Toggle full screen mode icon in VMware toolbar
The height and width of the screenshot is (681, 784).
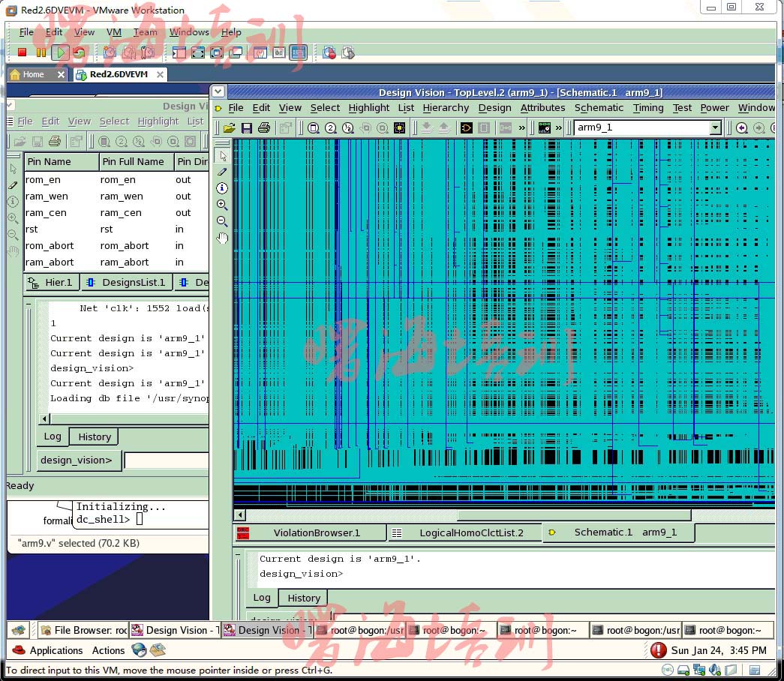(198, 52)
